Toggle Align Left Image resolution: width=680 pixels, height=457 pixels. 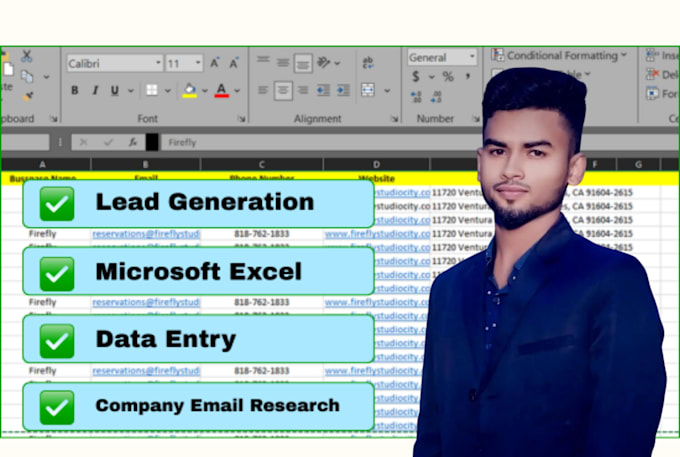[263, 90]
